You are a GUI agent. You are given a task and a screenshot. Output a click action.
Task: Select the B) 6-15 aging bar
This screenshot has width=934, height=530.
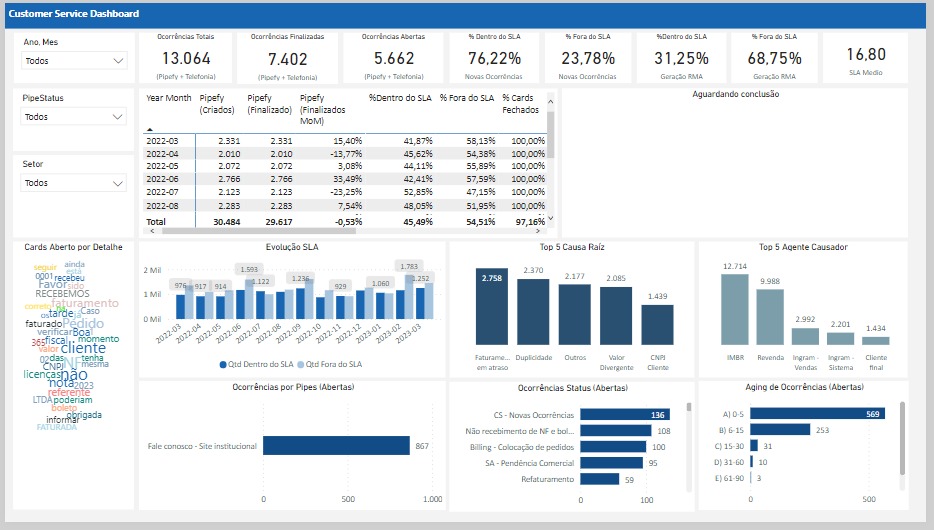[780, 429]
